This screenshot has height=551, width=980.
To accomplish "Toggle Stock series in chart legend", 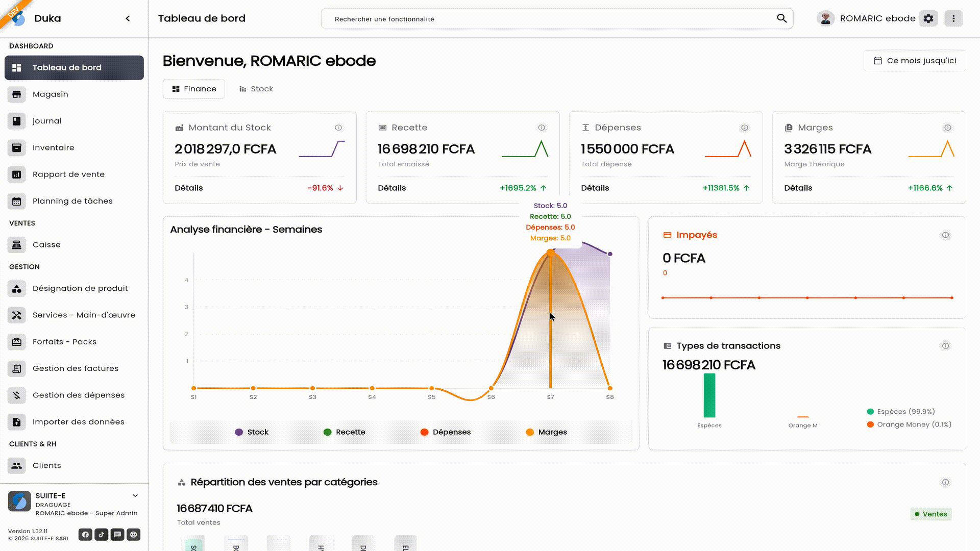I will pos(252,432).
